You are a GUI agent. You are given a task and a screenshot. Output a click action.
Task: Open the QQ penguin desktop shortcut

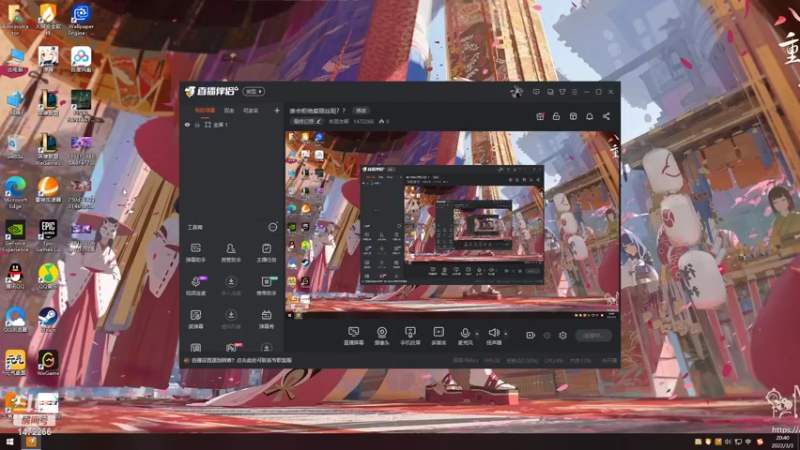(x=15, y=277)
